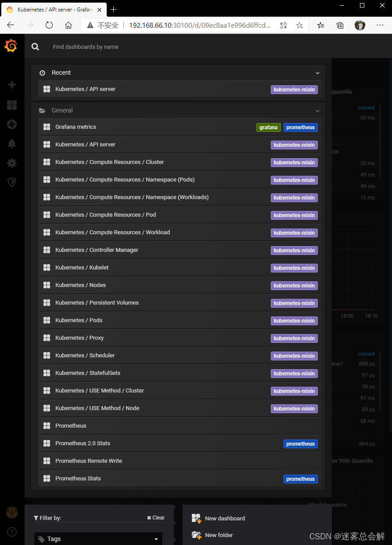The image size is (392, 545).
Task: Click the browser refresh icon
Action: tap(49, 25)
